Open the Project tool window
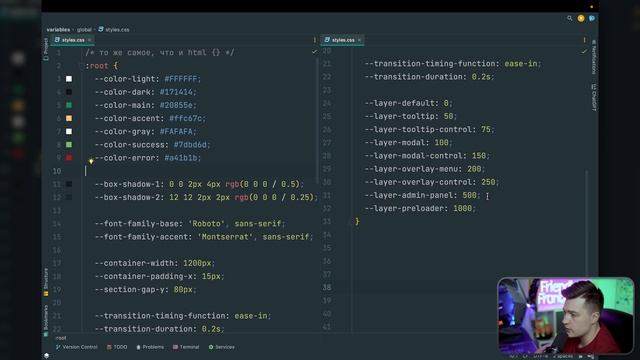 point(46,49)
